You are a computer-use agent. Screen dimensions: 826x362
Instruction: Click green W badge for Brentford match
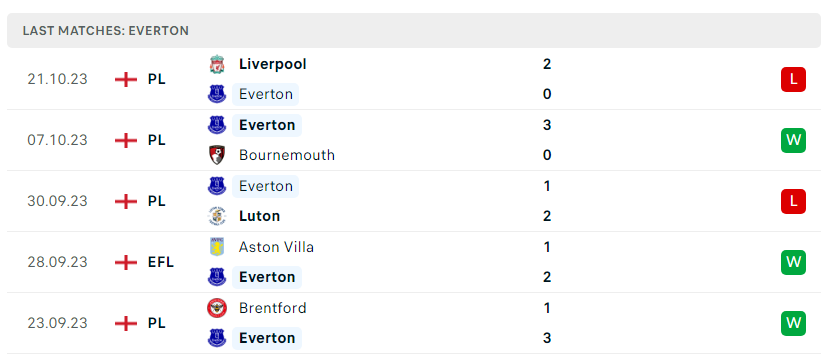pos(793,324)
